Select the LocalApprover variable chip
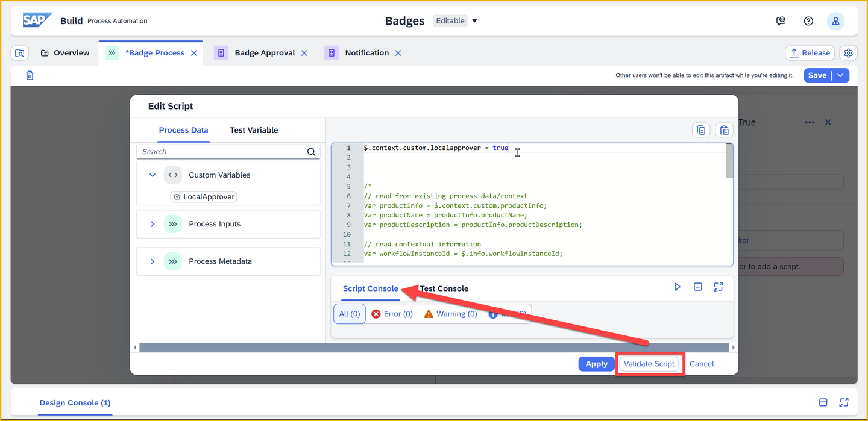Viewport: 868px width, 421px height. click(x=204, y=197)
